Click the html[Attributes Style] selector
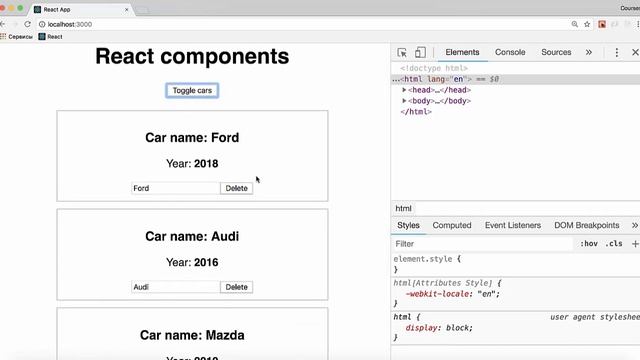The image size is (640, 360). click(x=443, y=283)
